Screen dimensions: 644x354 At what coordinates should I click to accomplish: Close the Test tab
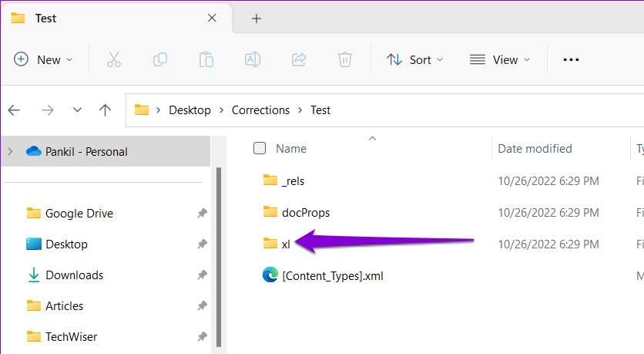(x=212, y=18)
